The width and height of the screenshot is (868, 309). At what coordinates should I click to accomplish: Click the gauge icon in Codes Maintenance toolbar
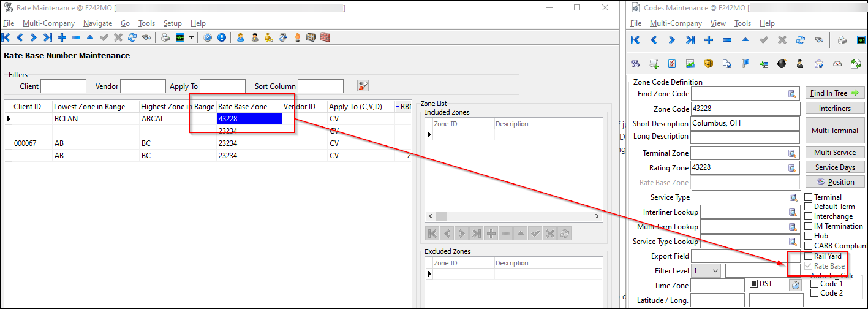pyautogui.click(x=837, y=64)
